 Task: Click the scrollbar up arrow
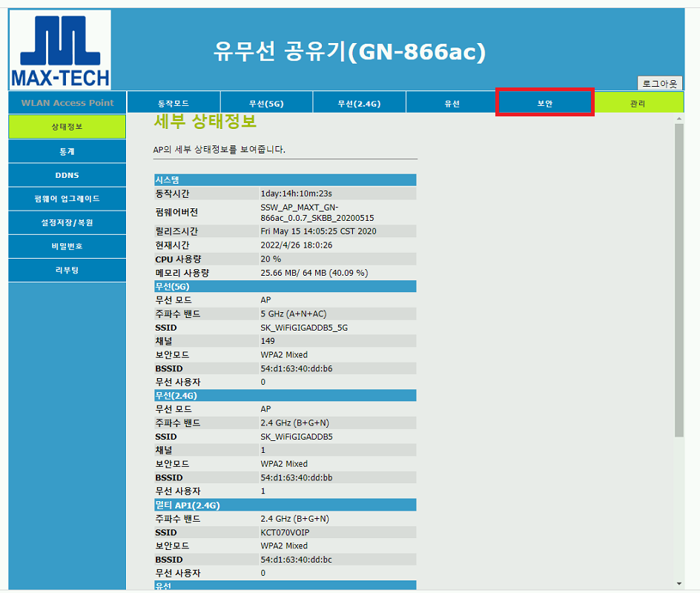pos(679,119)
